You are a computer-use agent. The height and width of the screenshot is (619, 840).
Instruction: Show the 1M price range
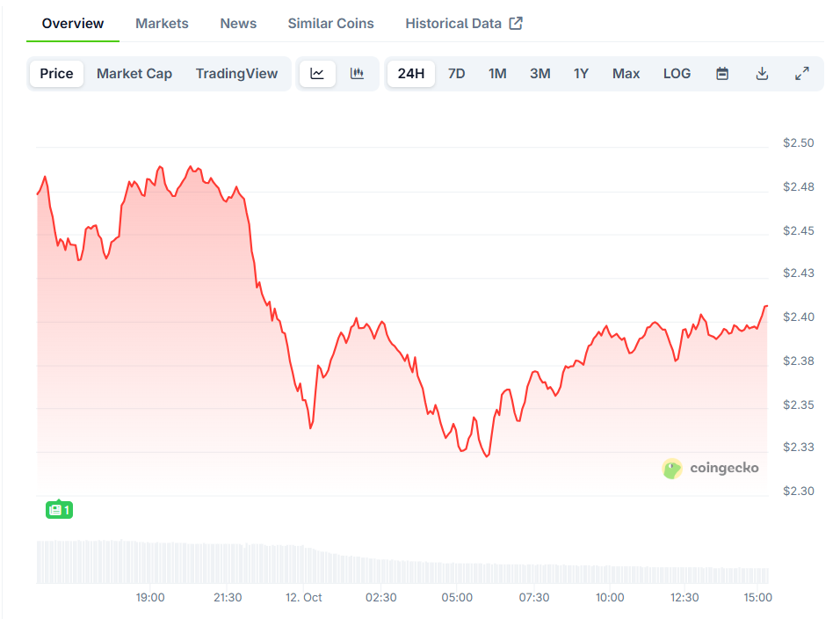(x=497, y=74)
